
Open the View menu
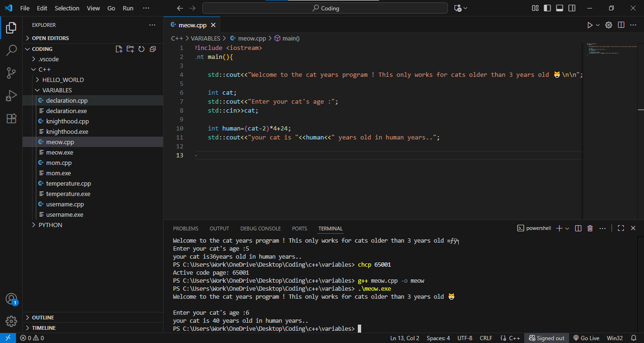pos(93,8)
